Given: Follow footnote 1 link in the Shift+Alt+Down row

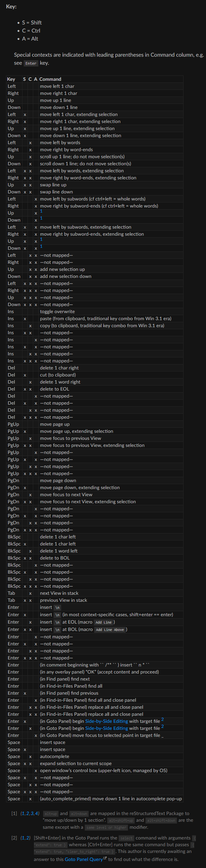Looking at the screenshot, I should [x=41, y=246].
